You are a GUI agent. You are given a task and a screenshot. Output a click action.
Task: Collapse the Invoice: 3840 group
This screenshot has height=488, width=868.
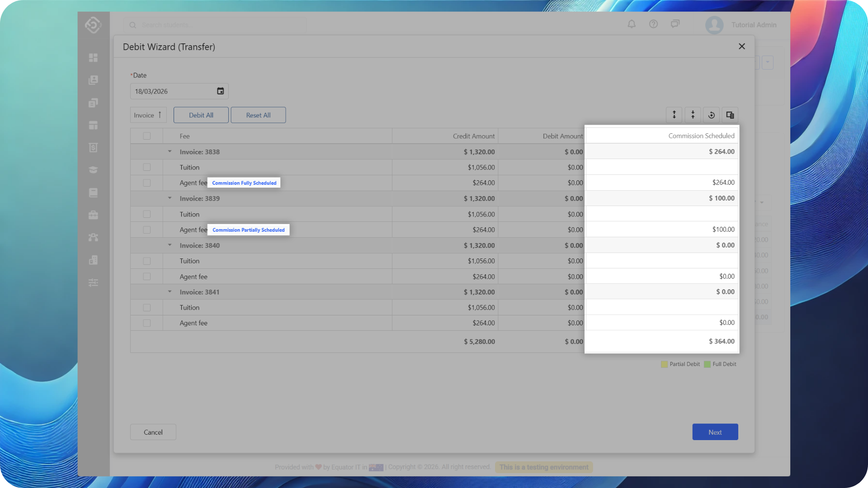tap(170, 245)
